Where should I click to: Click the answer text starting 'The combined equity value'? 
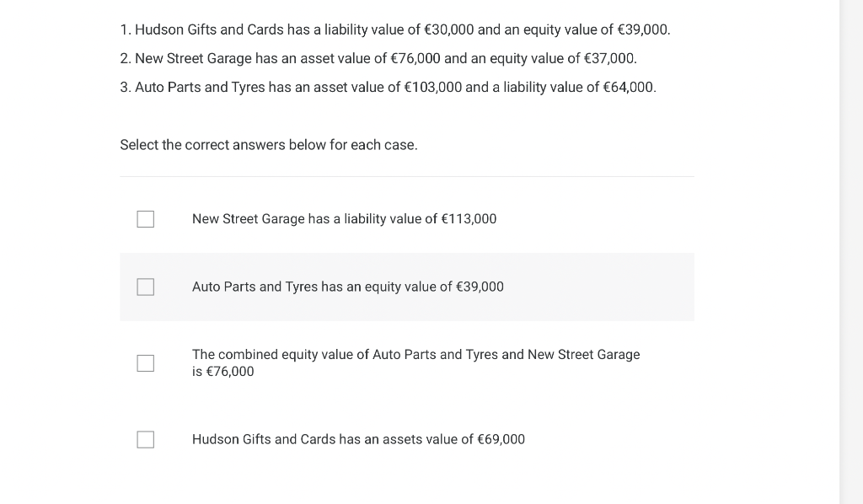click(415, 355)
